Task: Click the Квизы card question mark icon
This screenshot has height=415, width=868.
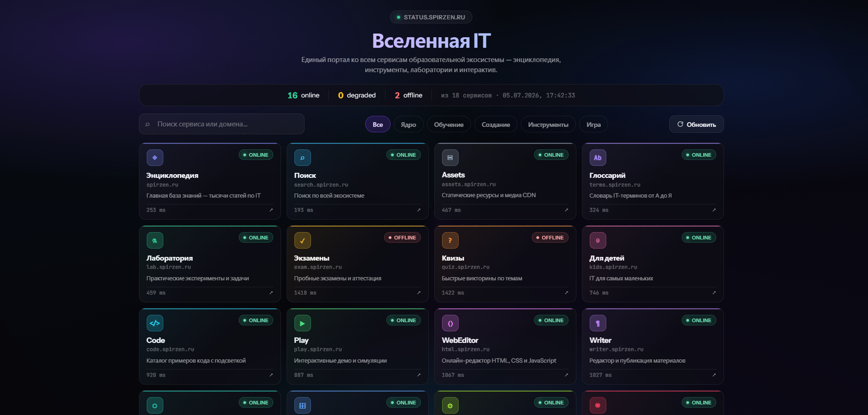Action: click(450, 240)
